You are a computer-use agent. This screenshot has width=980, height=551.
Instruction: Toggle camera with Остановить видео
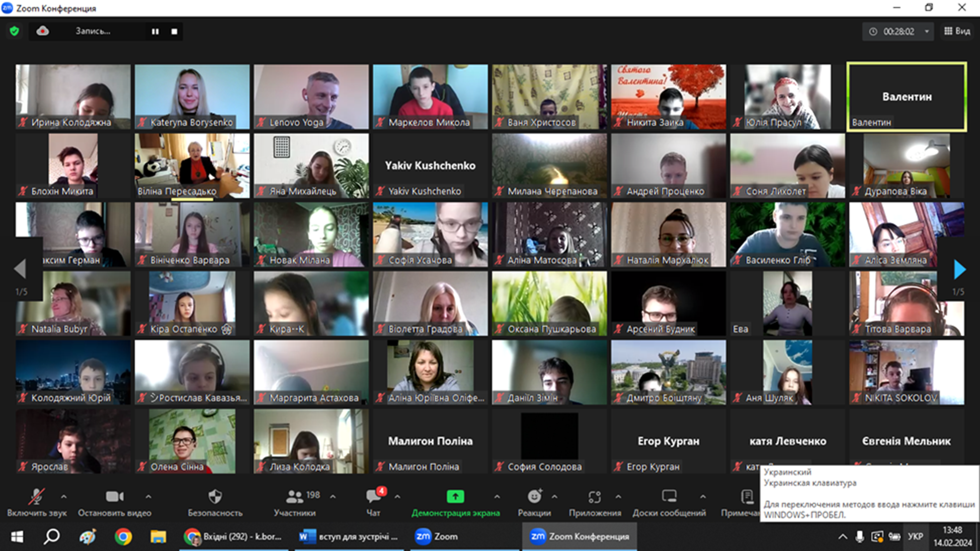(x=115, y=497)
